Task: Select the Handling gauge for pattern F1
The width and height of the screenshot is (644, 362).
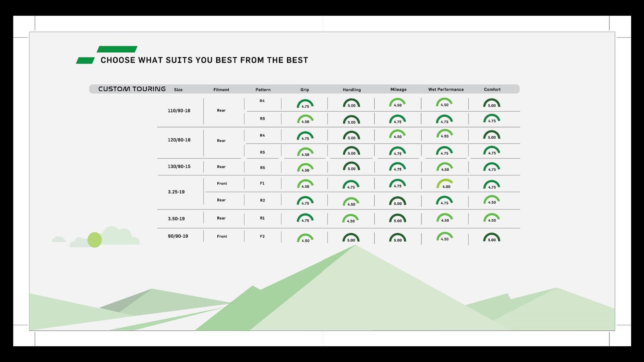Action: click(x=351, y=185)
